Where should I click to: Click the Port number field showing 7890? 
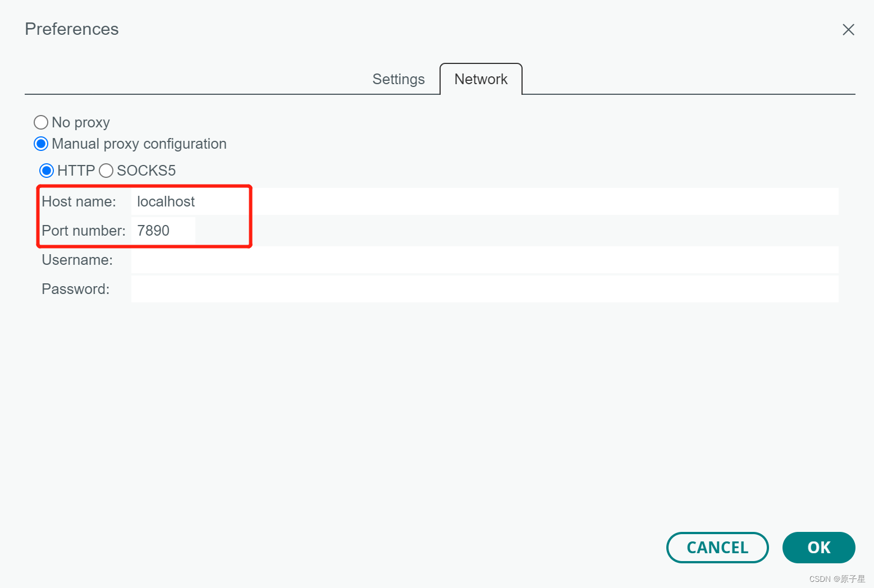(163, 230)
